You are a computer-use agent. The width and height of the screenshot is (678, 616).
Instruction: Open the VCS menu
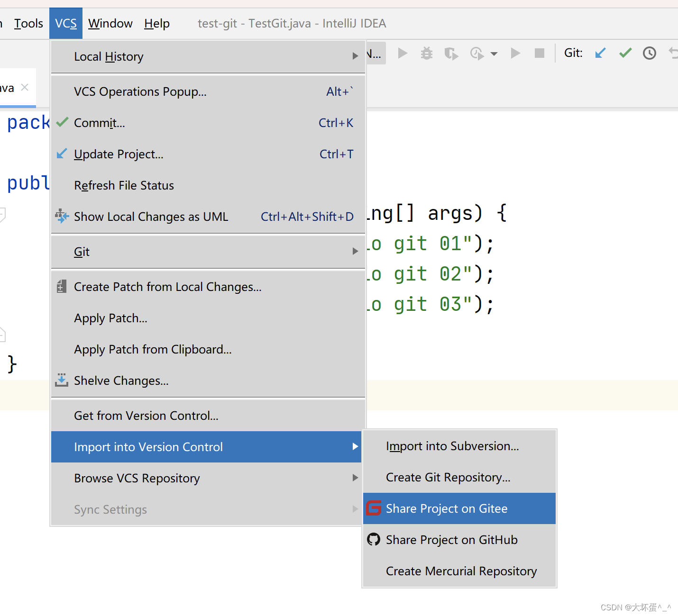coord(66,24)
